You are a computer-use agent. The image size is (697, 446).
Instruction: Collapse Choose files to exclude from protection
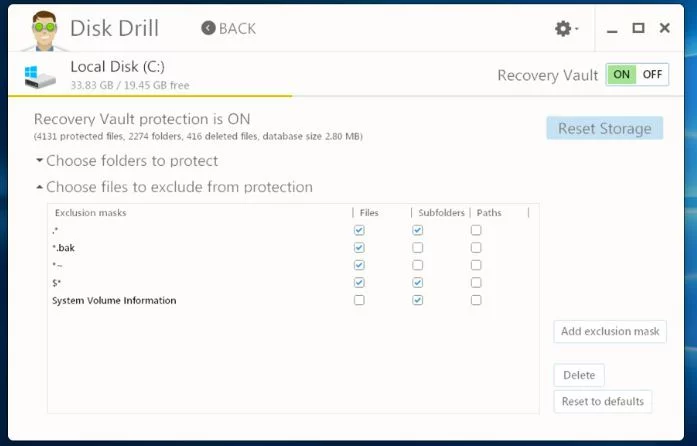click(174, 187)
